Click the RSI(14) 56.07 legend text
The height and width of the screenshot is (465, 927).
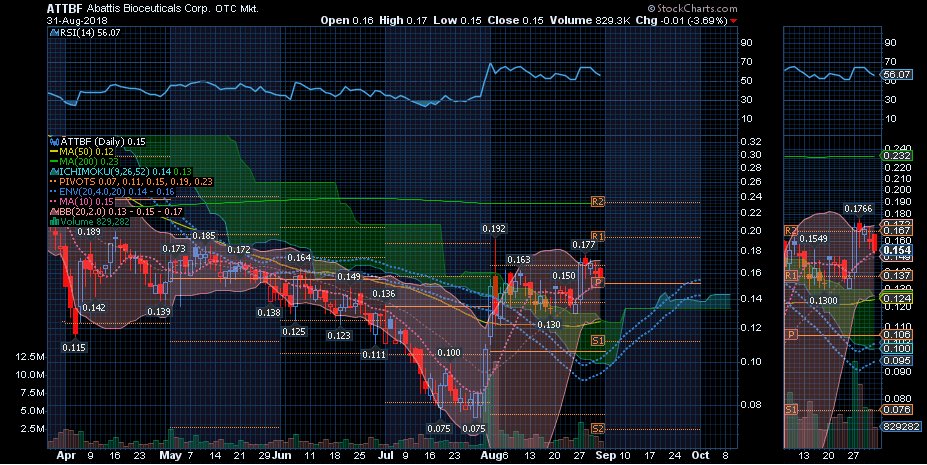[90, 33]
